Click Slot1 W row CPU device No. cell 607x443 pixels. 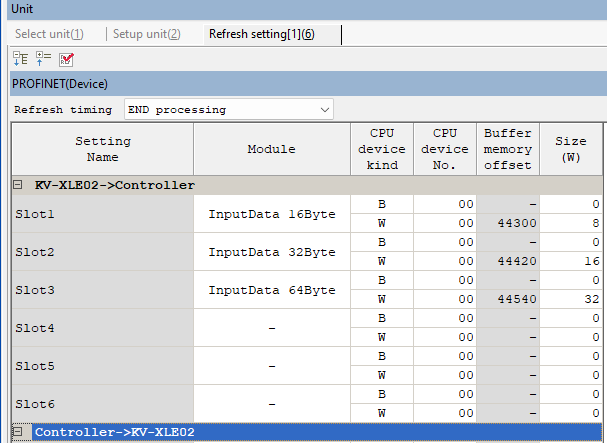click(445, 223)
